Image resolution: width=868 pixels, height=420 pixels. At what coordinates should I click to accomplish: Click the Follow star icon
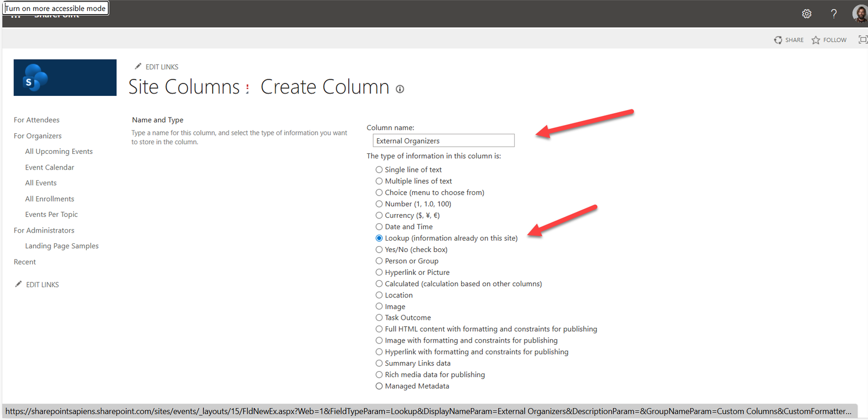tap(816, 40)
